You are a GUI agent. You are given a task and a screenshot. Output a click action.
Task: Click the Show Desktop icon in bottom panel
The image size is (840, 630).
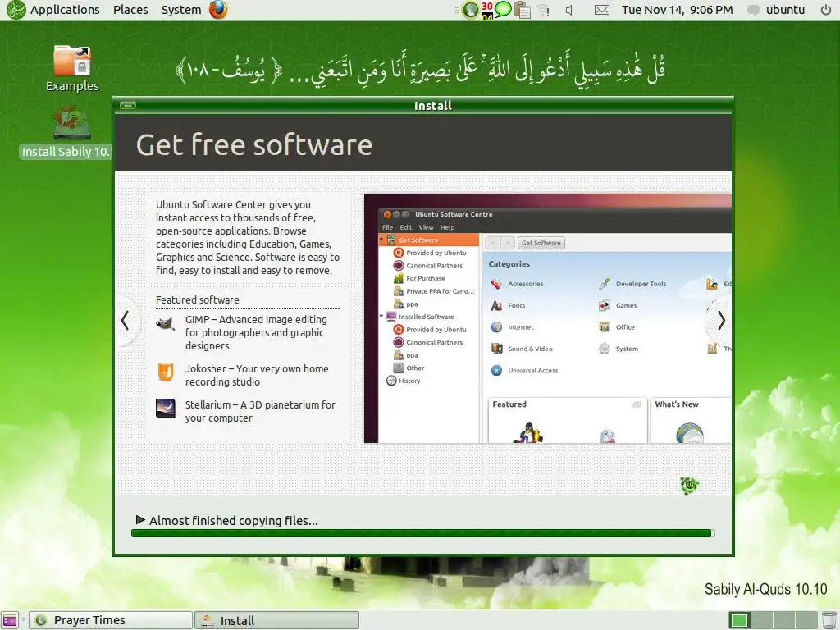point(10,620)
